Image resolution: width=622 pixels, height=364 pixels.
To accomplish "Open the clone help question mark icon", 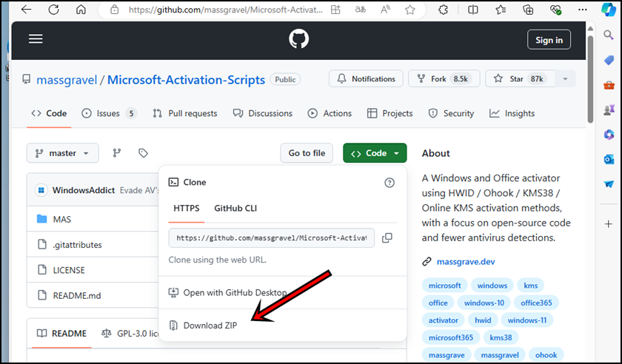I will pyautogui.click(x=389, y=183).
